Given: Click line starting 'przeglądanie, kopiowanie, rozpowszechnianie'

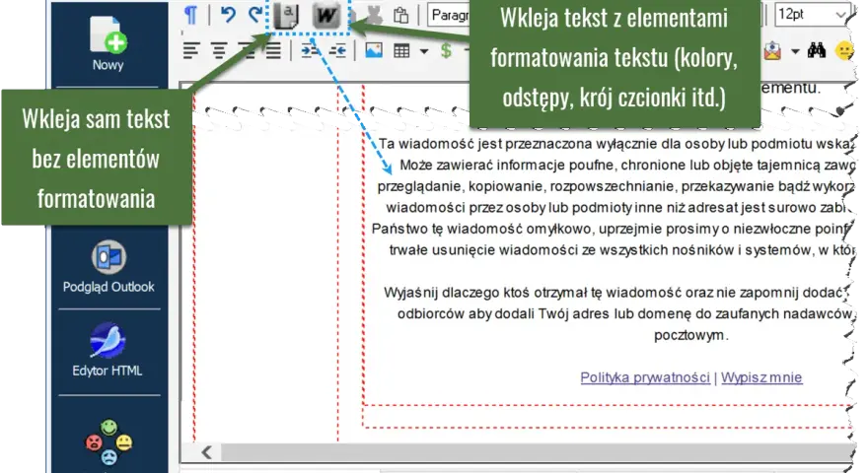Looking at the screenshot, I should point(615,186).
